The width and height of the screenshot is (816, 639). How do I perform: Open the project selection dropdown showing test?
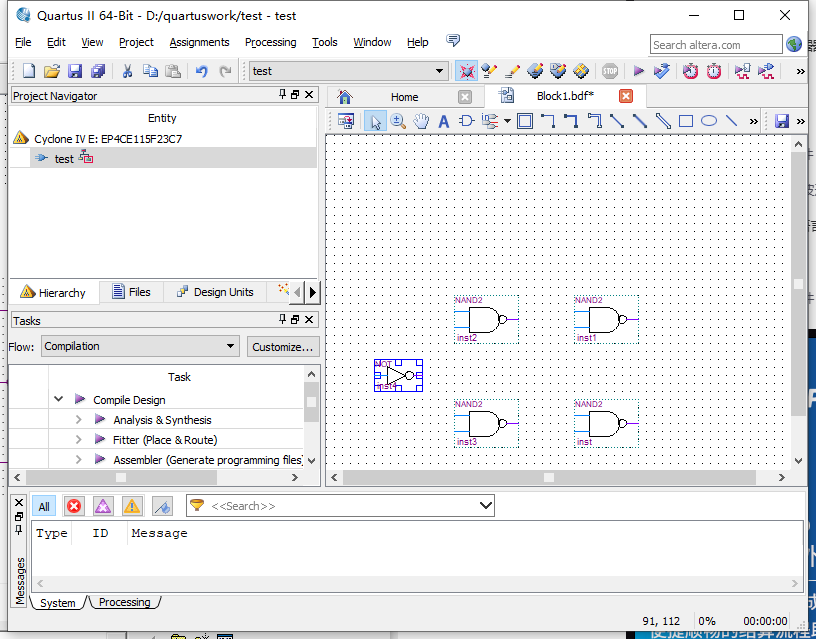pyautogui.click(x=348, y=71)
